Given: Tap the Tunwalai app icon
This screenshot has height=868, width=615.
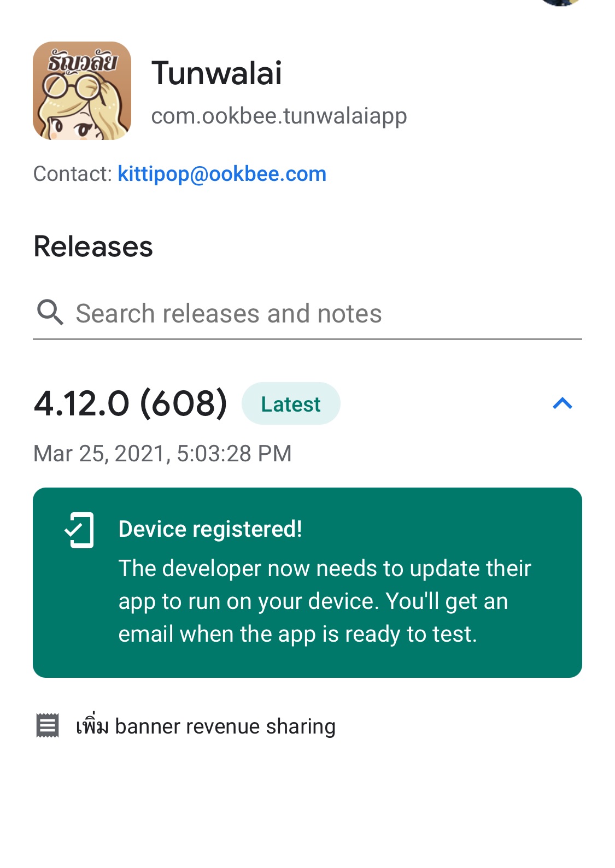Looking at the screenshot, I should point(82,91).
